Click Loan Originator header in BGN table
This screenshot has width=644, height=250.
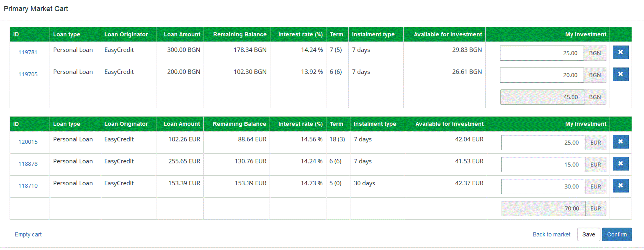pos(126,34)
